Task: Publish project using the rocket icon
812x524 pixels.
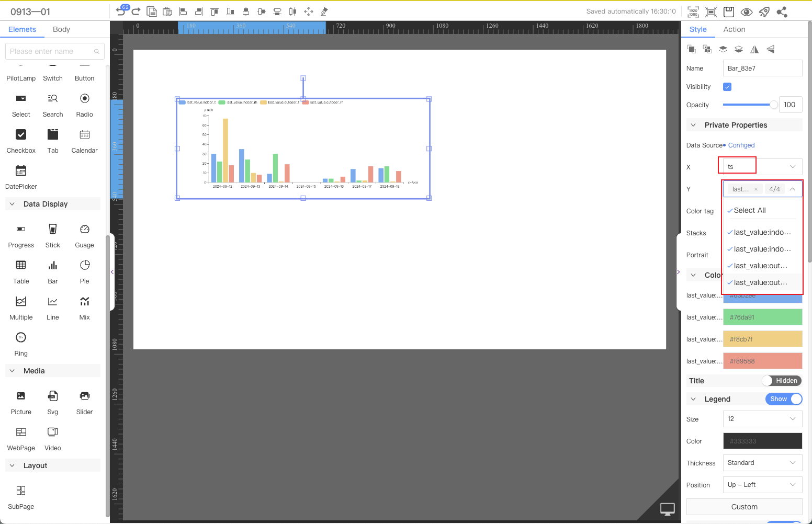Action: tap(764, 12)
